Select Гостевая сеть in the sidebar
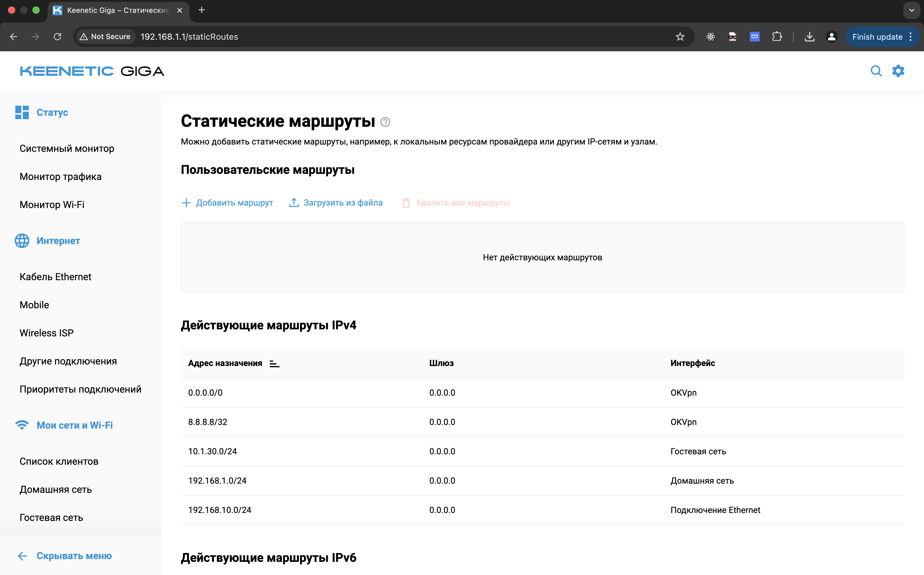This screenshot has width=924, height=575. [51, 517]
